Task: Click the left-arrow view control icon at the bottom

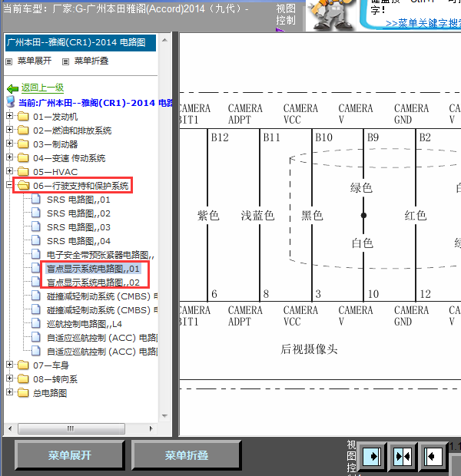Action: pos(433,456)
